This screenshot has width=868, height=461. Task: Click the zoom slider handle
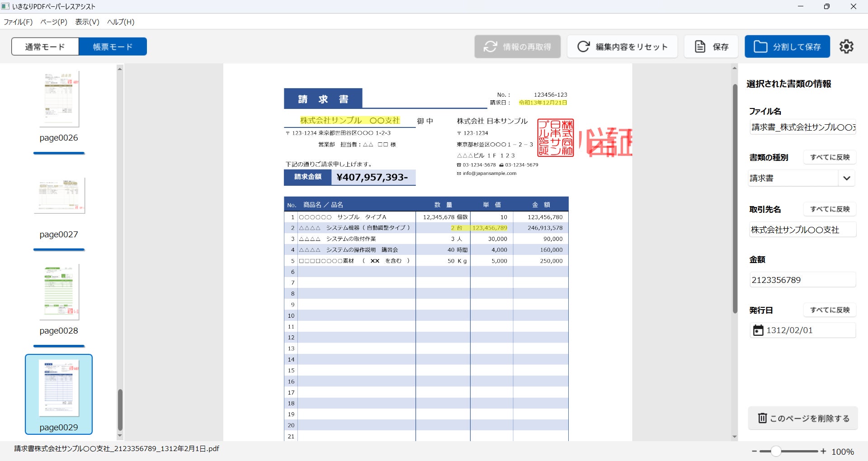[776, 451]
